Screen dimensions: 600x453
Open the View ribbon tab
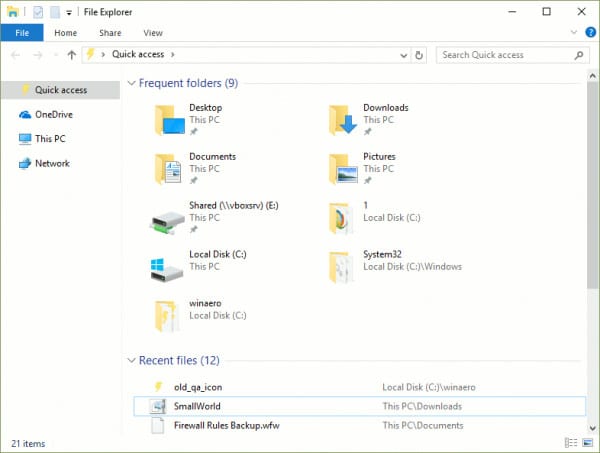click(x=153, y=33)
